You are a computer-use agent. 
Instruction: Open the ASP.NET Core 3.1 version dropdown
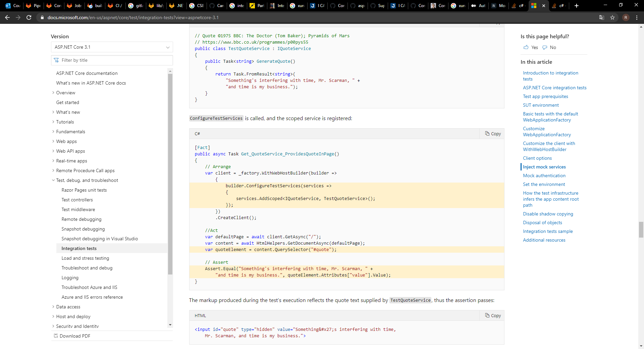click(x=112, y=47)
